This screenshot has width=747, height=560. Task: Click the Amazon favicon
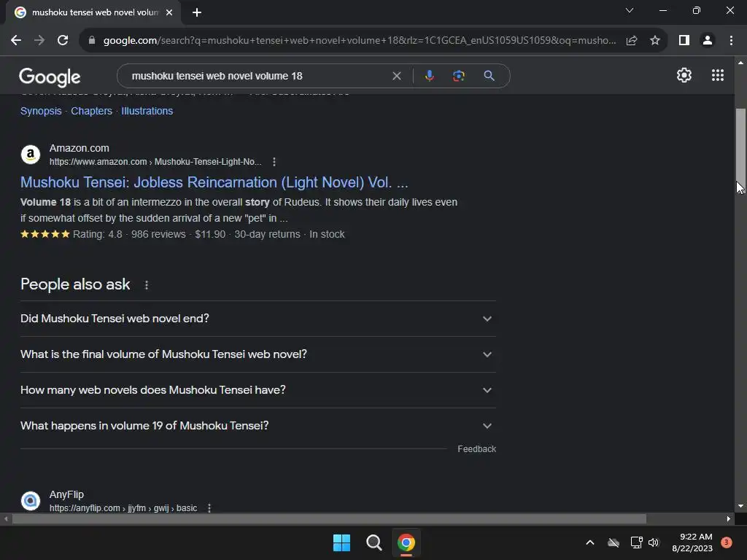tap(31, 155)
